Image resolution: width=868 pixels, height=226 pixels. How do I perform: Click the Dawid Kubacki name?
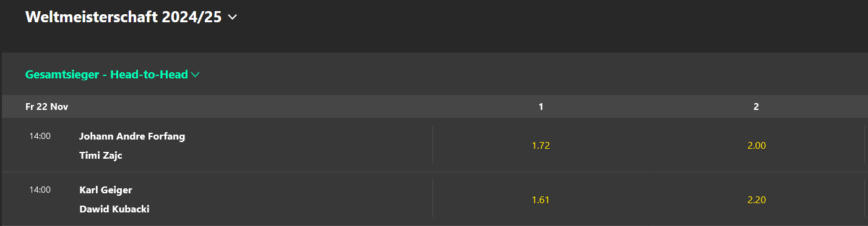(x=114, y=209)
